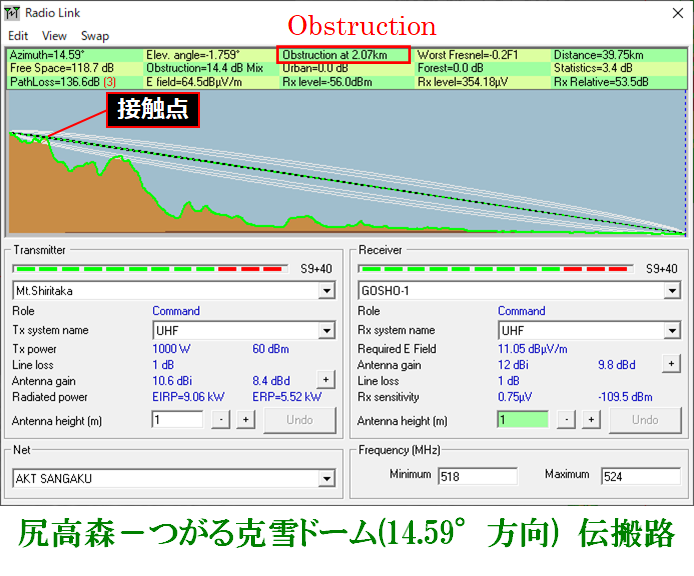Close the Radio Link window
694x576 pixels.
point(678,13)
